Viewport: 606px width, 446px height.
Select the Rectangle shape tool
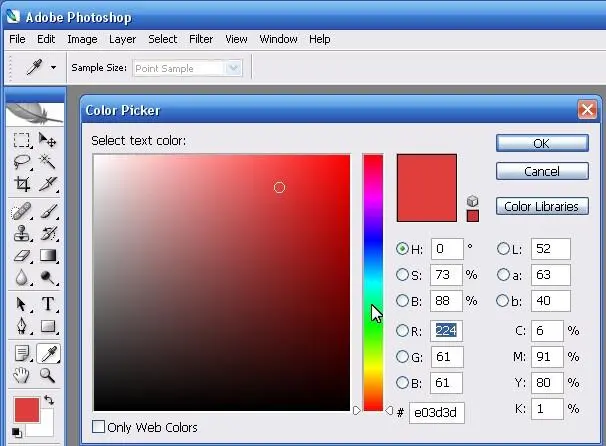pyautogui.click(x=48, y=326)
